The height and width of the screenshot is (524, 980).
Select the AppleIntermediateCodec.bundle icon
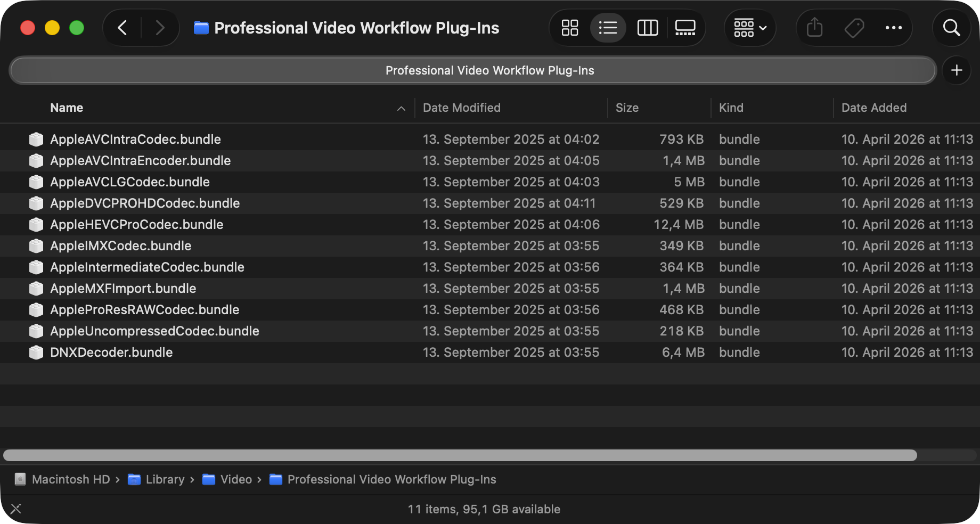pos(36,267)
